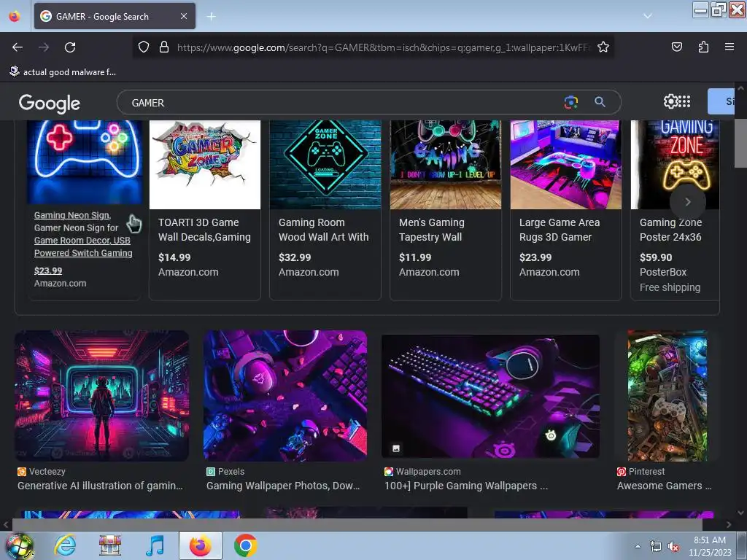Screen dimensions: 747x560
Task: Open the Google apps grid
Action: click(x=684, y=101)
